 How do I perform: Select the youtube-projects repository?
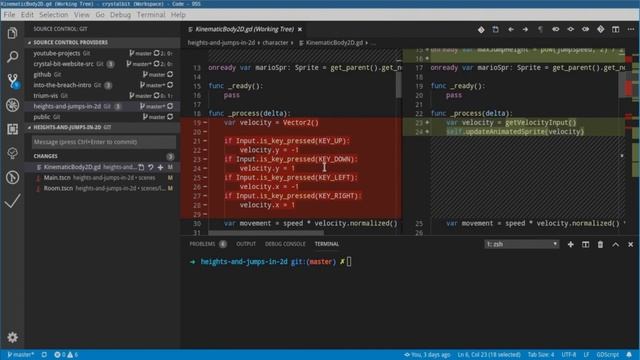click(x=102, y=53)
